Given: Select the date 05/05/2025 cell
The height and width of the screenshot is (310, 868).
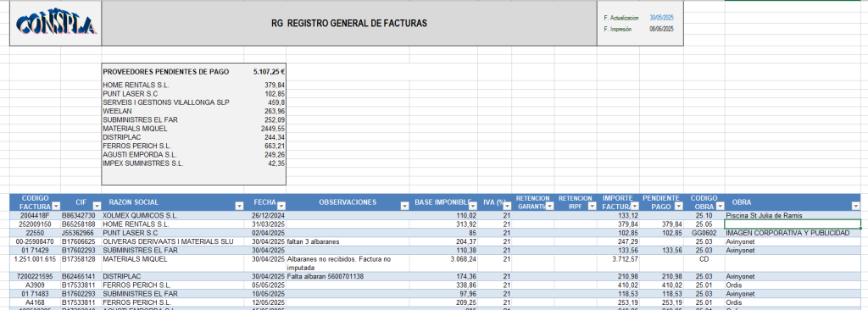Looking at the screenshot, I should coord(265,285).
